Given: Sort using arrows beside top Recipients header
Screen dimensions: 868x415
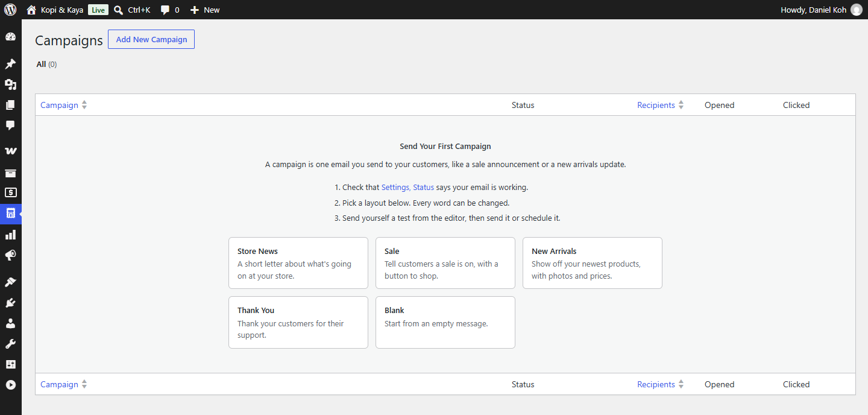Looking at the screenshot, I should [x=681, y=105].
